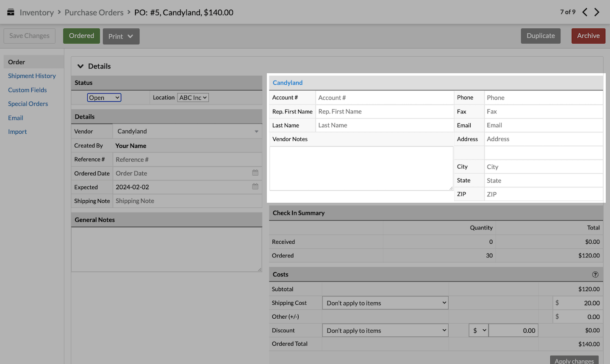Switch to the Shipment History section

32,76
